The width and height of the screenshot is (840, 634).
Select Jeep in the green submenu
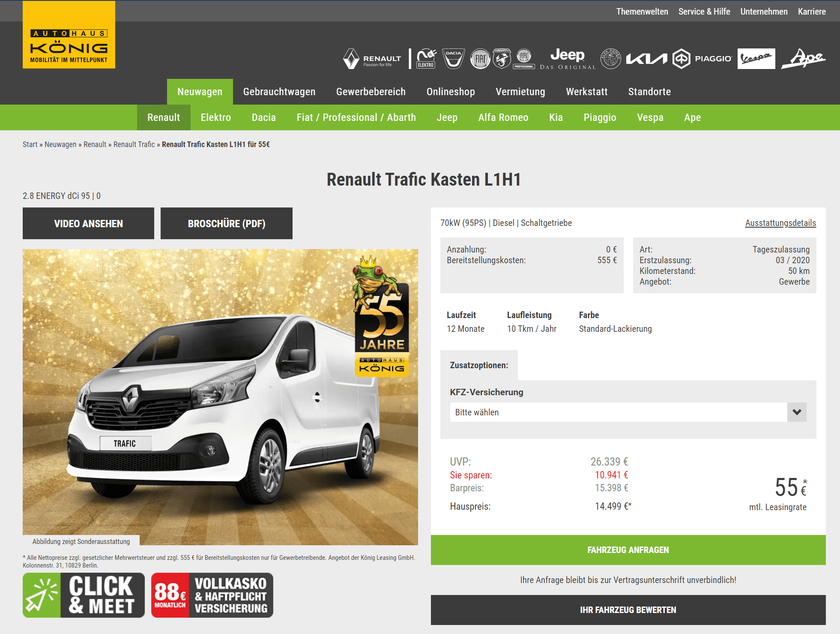(x=447, y=117)
